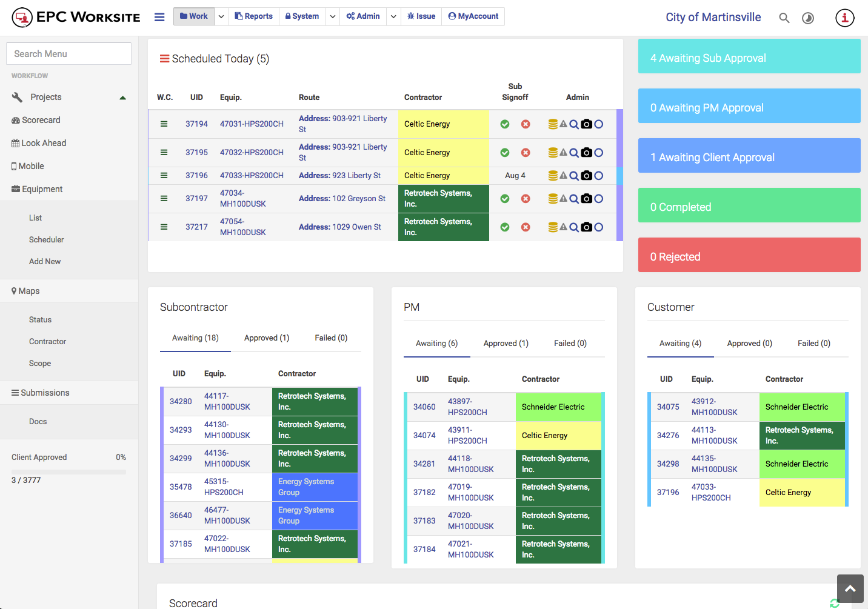The height and width of the screenshot is (609, 868).
Task: Open row menu for UID 37197
Action: [164, 198]
